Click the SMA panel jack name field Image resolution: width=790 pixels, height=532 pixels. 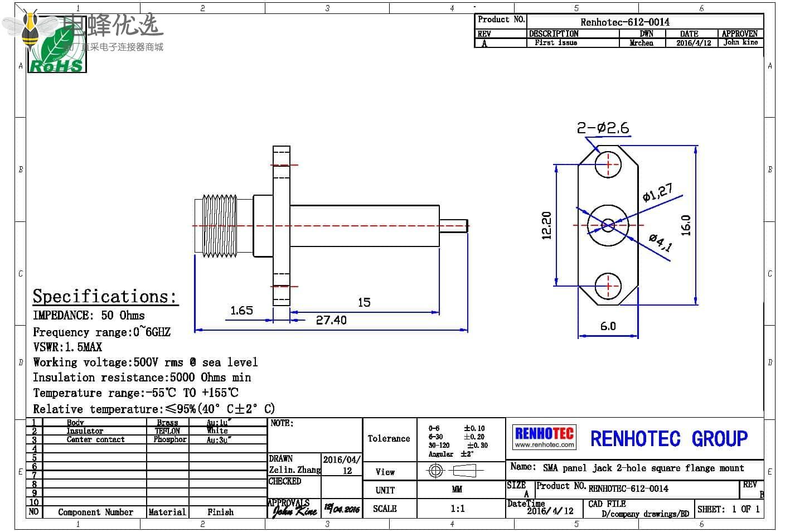[x=643, y=468]
